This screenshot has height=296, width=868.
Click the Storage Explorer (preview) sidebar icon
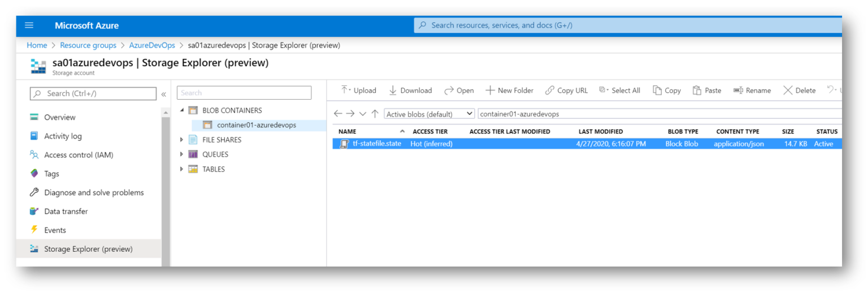[x=34, y=248]
